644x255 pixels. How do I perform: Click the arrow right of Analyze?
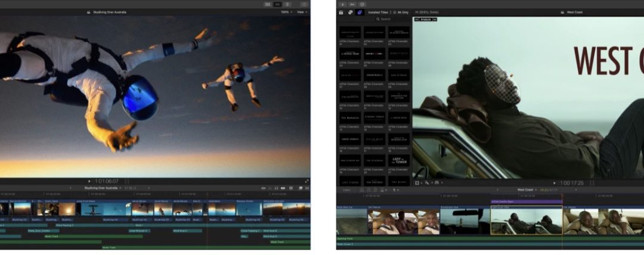point(435,19)
